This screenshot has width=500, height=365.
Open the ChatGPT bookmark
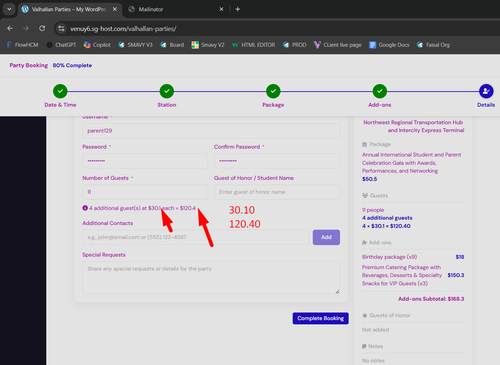tap(61, 45)
